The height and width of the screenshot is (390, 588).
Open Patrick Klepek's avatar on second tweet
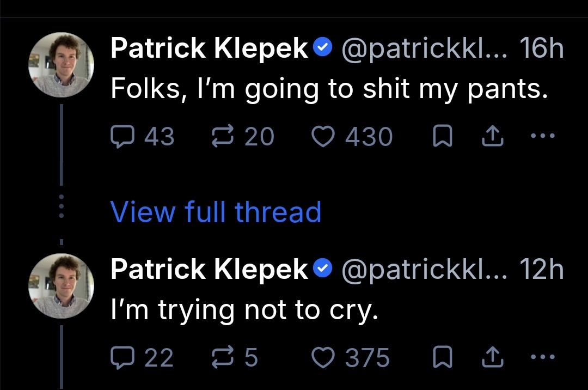61,286
